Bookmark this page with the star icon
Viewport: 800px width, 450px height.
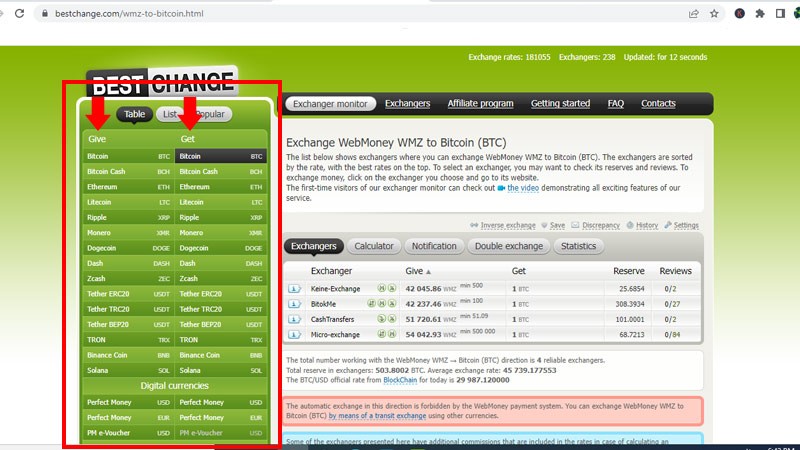[714, 14]
